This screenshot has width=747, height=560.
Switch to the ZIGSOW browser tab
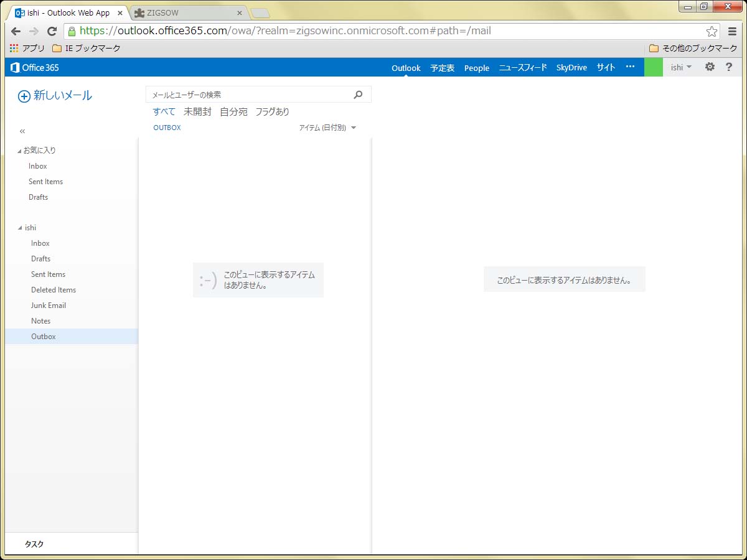coord(187,13)
